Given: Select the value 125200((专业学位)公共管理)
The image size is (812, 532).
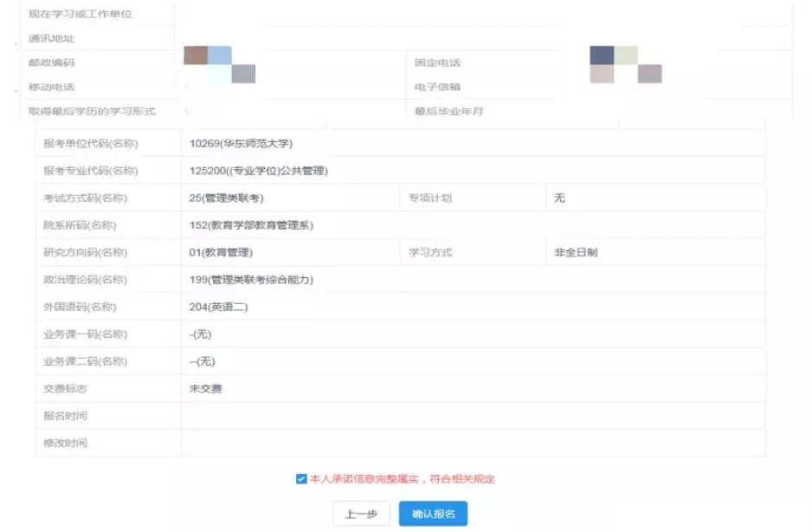Looking at the screenshot, I should 259,171.
